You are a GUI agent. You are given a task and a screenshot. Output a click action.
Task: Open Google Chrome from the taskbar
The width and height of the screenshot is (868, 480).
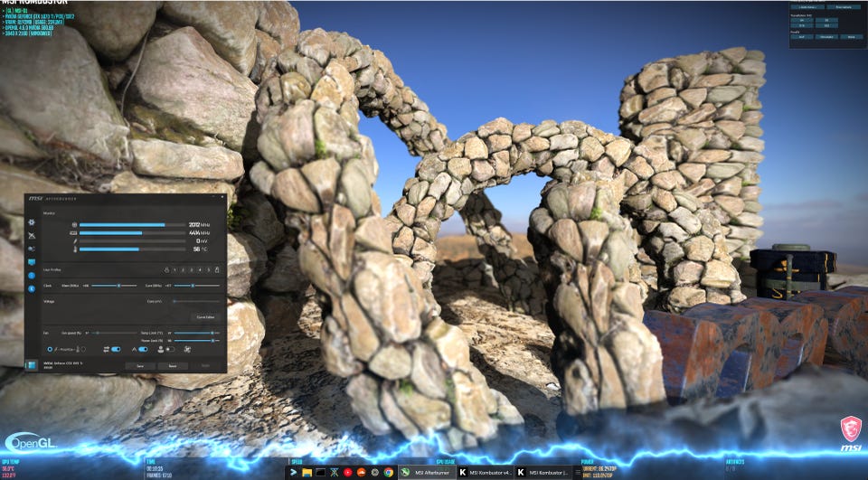tap(389, 472)
